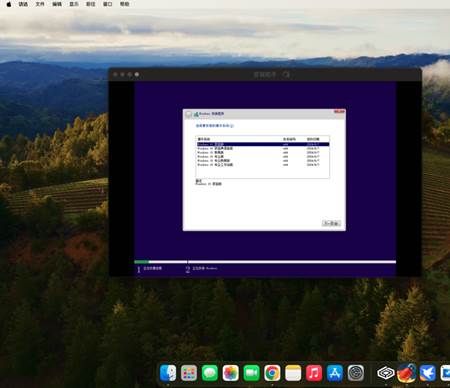Close the Windows setup dialog (red X)

coord(339,112)
